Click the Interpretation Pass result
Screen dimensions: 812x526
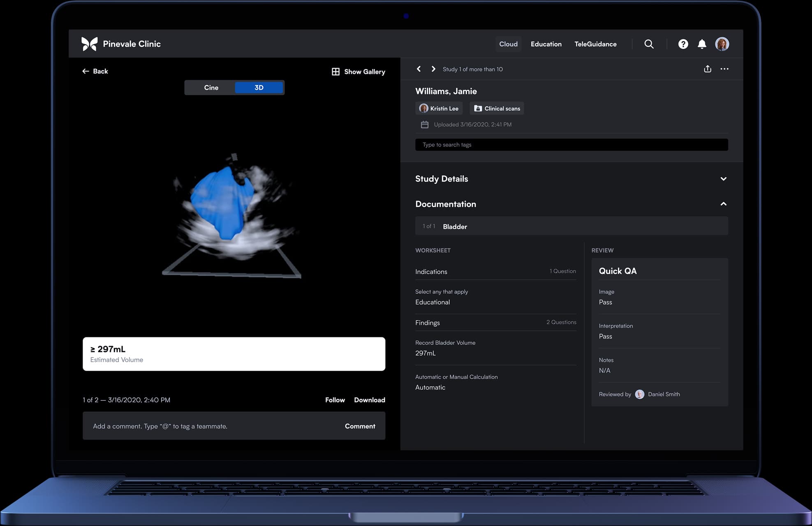click(605, 336)
